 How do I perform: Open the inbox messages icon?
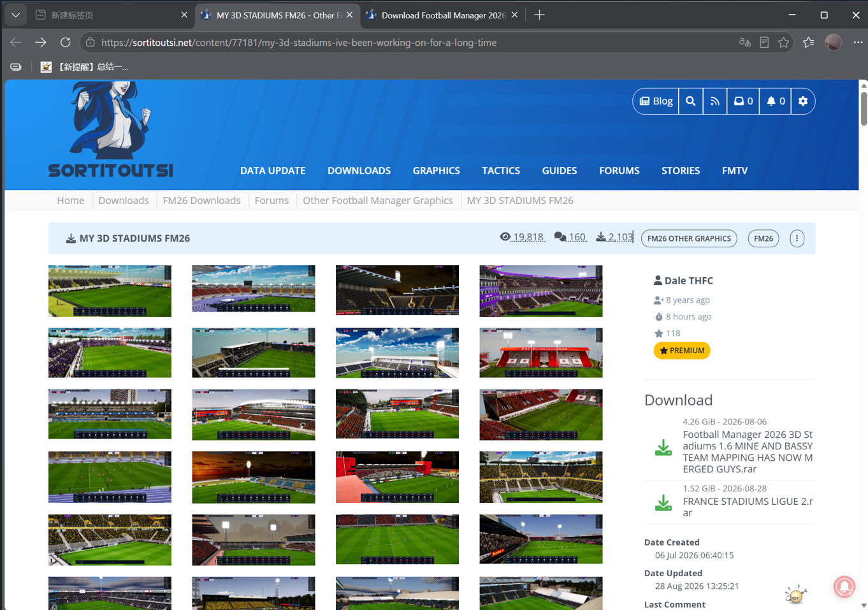pos(743,101)
